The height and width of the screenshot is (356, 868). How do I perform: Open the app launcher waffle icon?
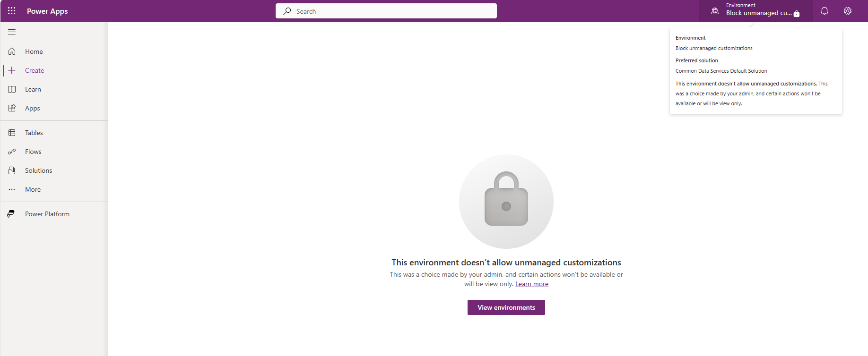tap(12, 11)
